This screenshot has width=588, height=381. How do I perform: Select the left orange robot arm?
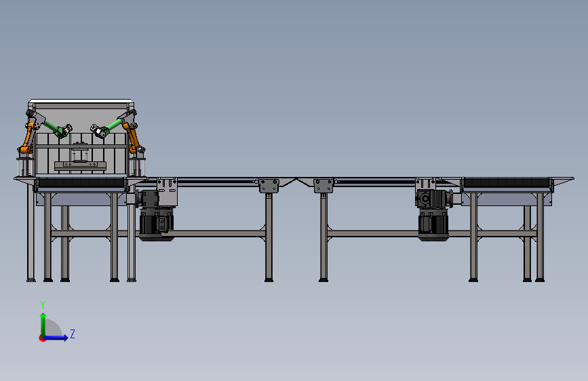click(28, 139)
